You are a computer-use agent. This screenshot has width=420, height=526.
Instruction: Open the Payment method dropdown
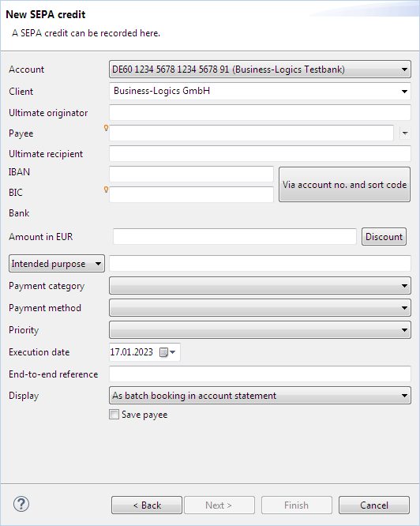click(x=260, y=308)
